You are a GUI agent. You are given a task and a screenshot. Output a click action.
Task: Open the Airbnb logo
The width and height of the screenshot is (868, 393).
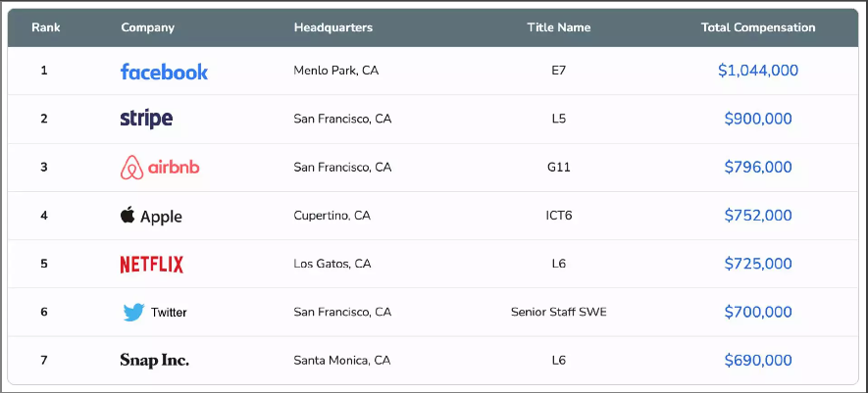click(x=160, y=168)
